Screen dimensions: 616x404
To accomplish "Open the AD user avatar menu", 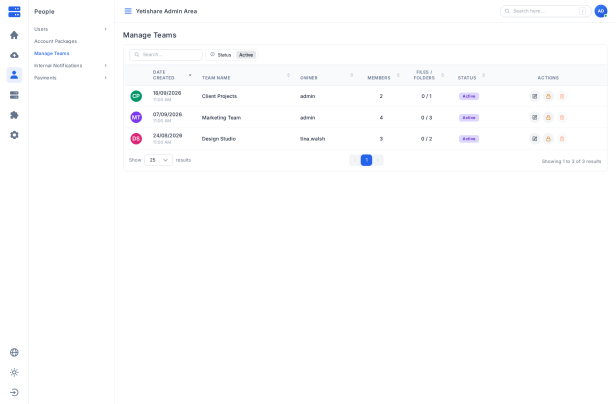I will click(x=601, y=11).
